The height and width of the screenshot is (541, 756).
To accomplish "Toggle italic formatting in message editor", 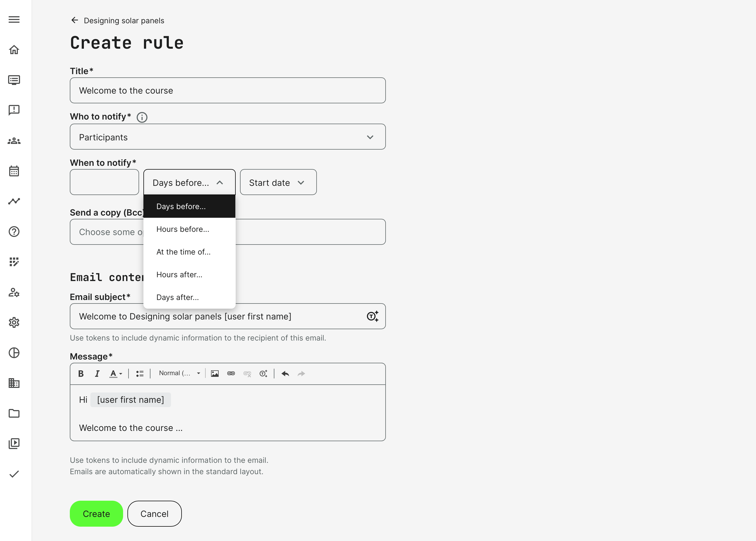I will [x=97, y=374].
